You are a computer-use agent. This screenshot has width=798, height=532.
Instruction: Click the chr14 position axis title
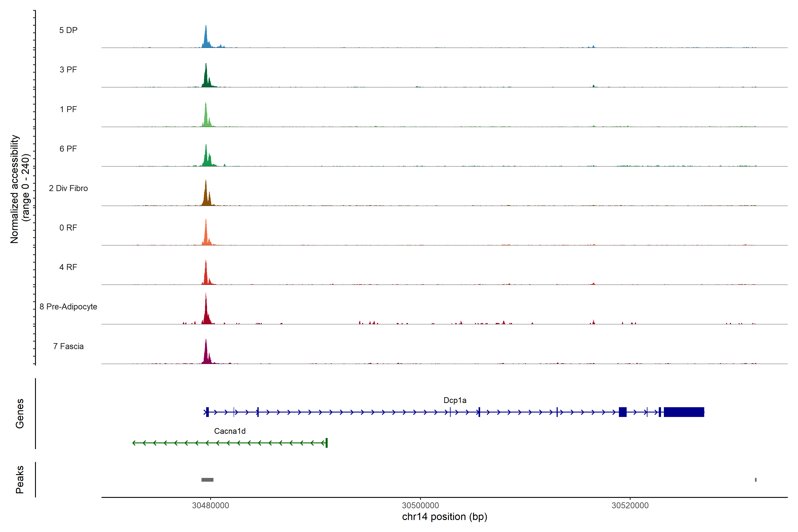tap(444, 517)
